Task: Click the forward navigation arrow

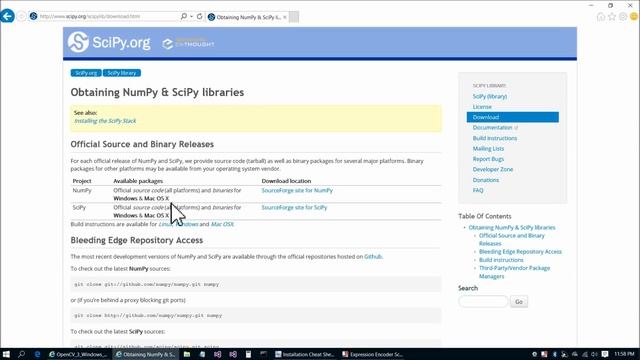Action: (22, 17)
